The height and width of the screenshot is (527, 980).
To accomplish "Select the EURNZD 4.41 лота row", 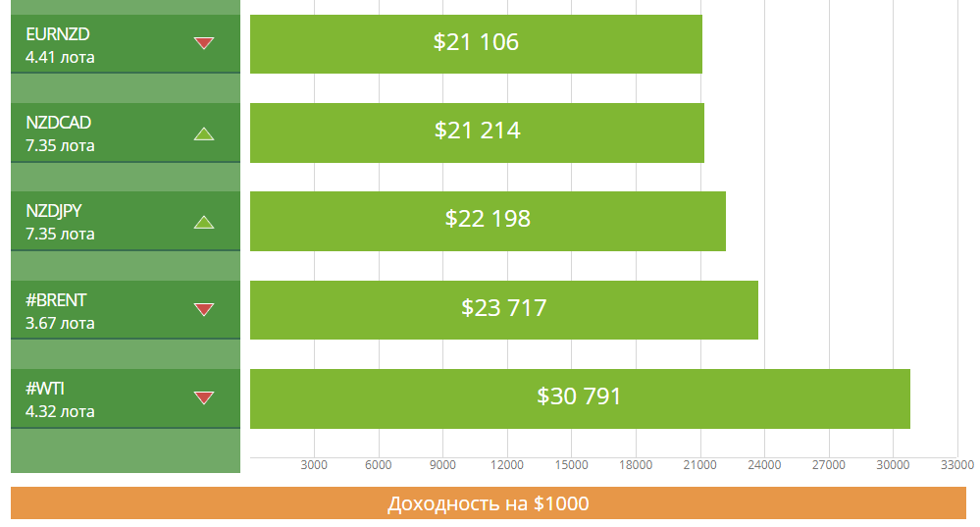I will [126, 44].
